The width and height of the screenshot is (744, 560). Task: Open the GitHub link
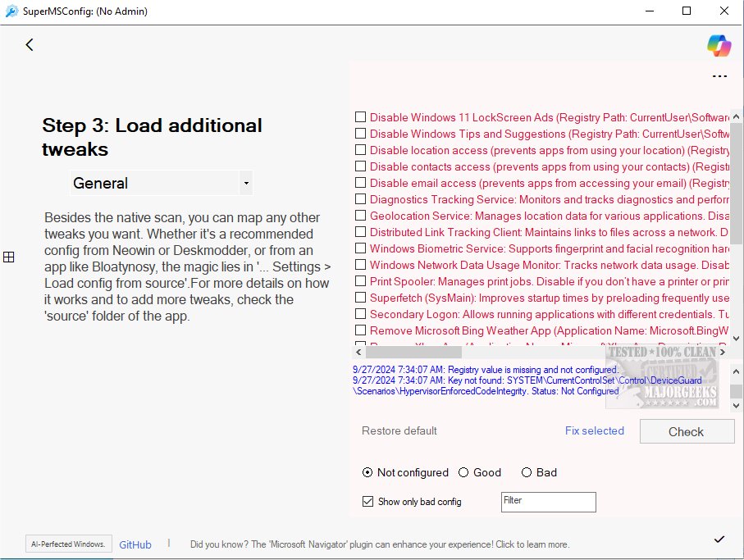(x=135, y=544)
